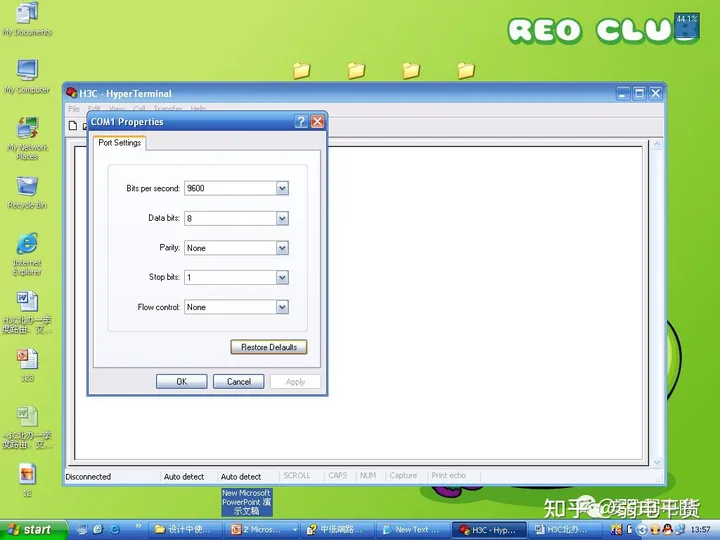The image size is (720, 540).
Task: Select the Port Settings tab
Action: 119,143
